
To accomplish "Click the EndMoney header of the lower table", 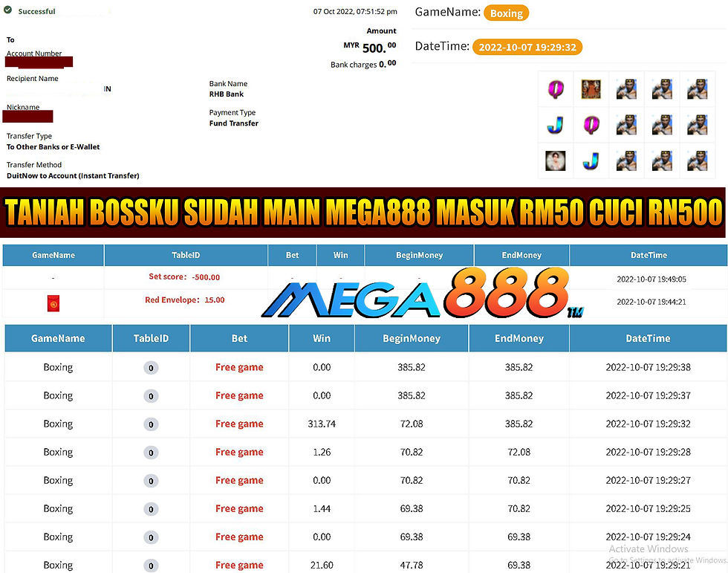I will click(519, 338).
